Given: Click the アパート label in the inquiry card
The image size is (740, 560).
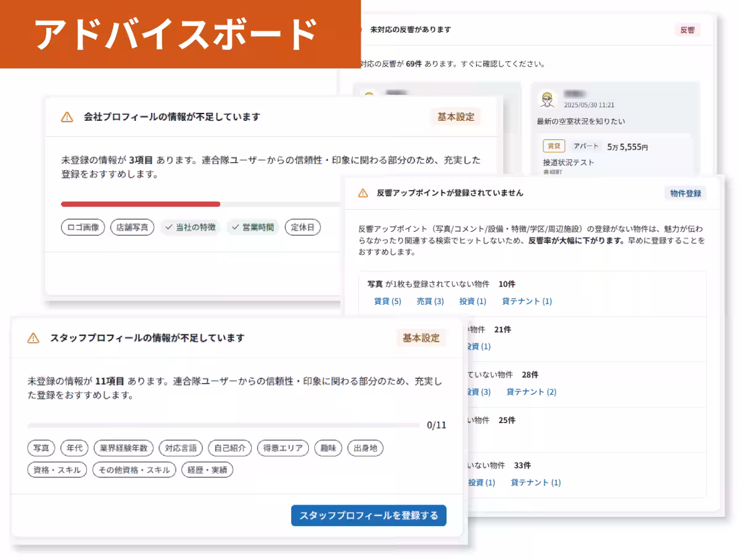Looking at the screenshot, I should [585, 146].
